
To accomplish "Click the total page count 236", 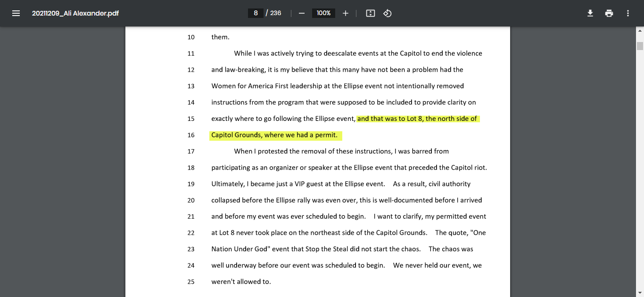I will click(276, 13).
